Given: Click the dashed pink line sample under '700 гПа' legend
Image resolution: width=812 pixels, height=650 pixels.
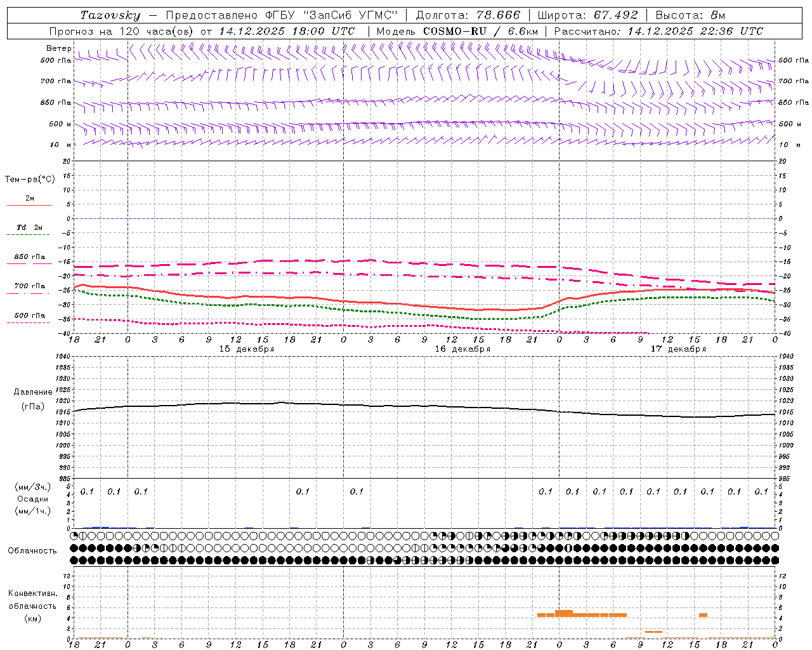Looking at the screenshot, I should coord(29,294).
